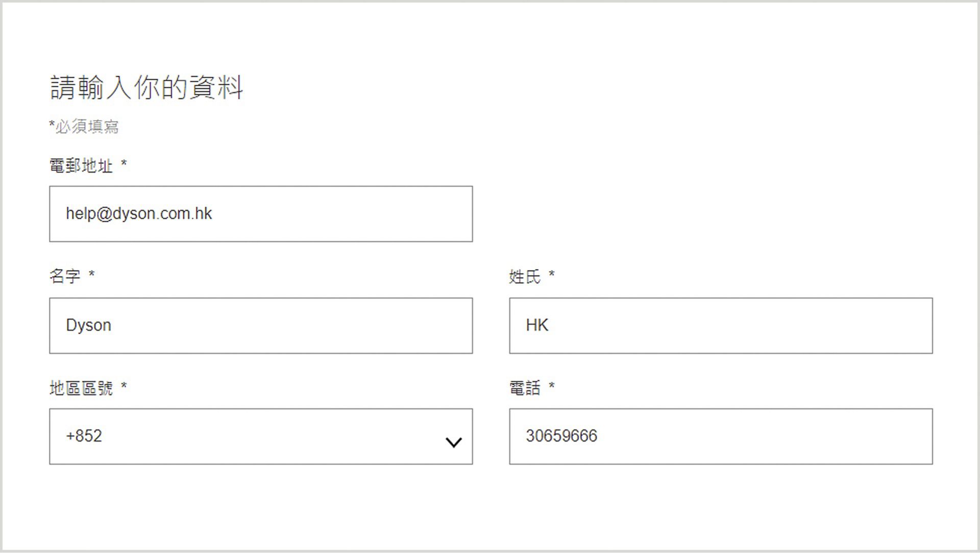The height and width of the screenshot is (553, 980).
Task: Click the *必須填寫 required note
Action: click(84, 126)
